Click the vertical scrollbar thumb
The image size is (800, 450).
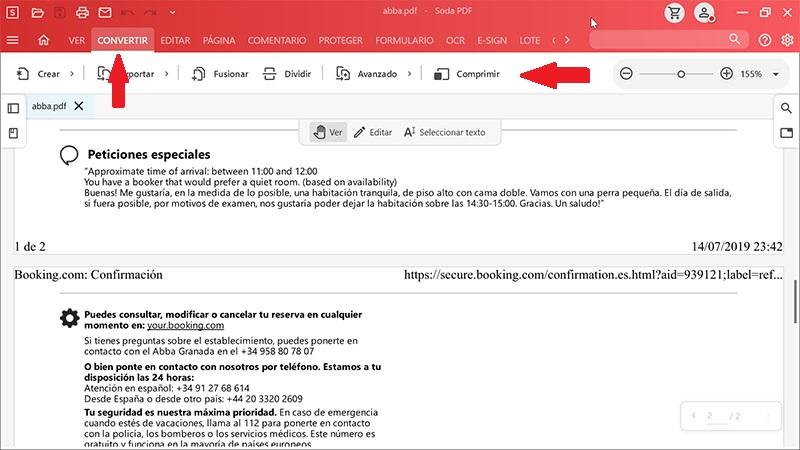pos(795,302)
